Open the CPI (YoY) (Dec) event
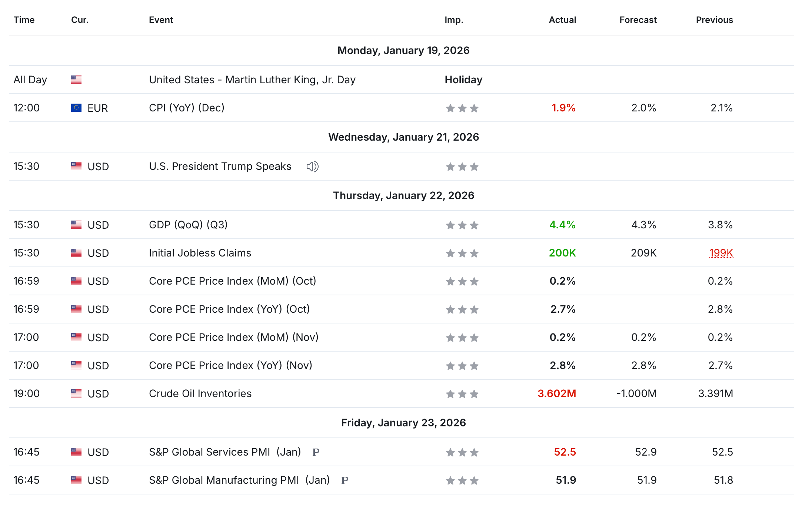 [187, 108]
